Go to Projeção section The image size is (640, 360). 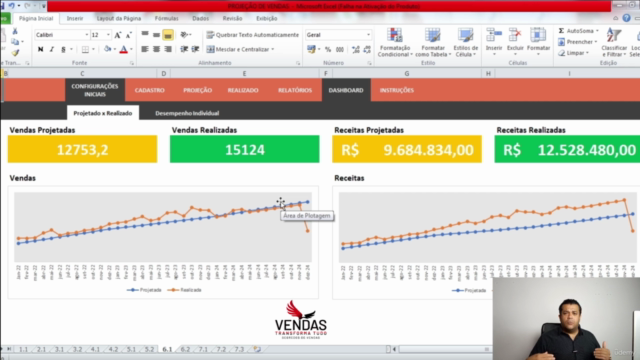tap(198, 90)
